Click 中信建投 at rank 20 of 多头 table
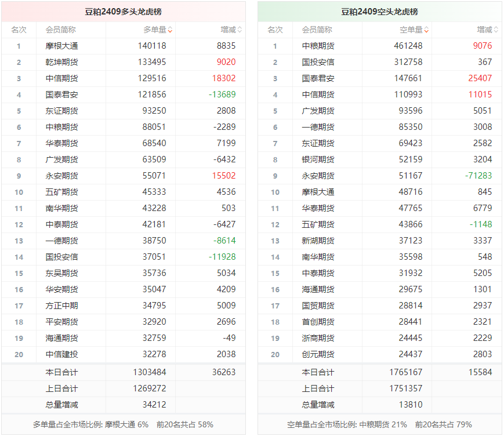 (x=61, y=354)
